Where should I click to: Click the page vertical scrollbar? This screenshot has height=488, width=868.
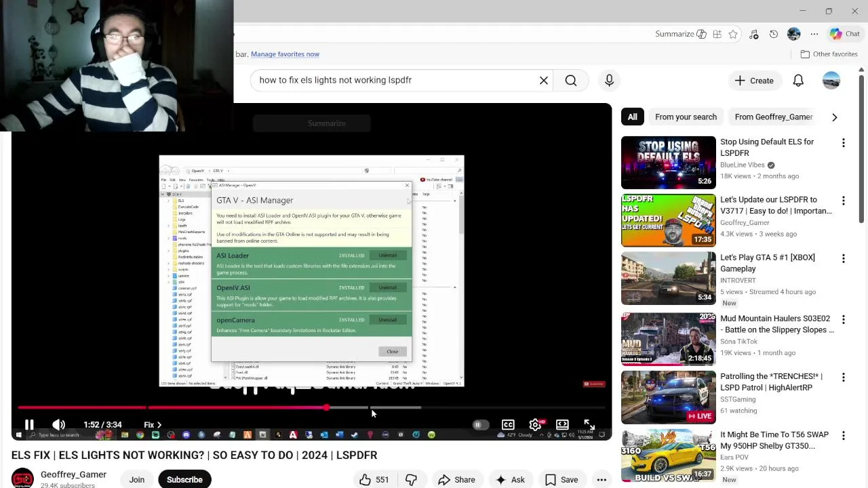pos(862,149)
